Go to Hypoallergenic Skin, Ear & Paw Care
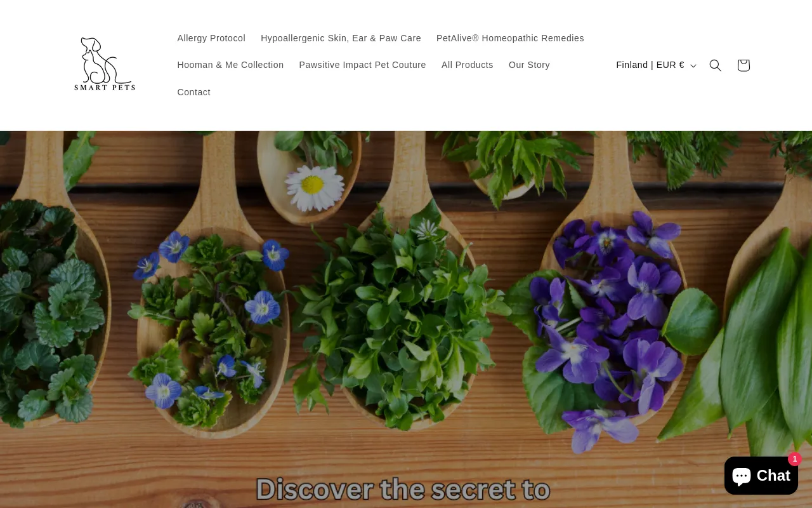The width and height of the screenshot is (812, 508). click(341, 38)
